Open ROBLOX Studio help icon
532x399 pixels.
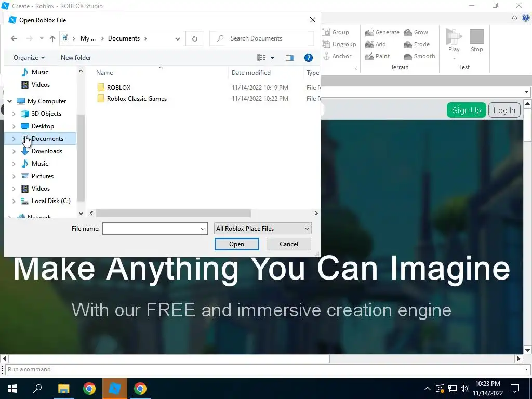[526, 18]
